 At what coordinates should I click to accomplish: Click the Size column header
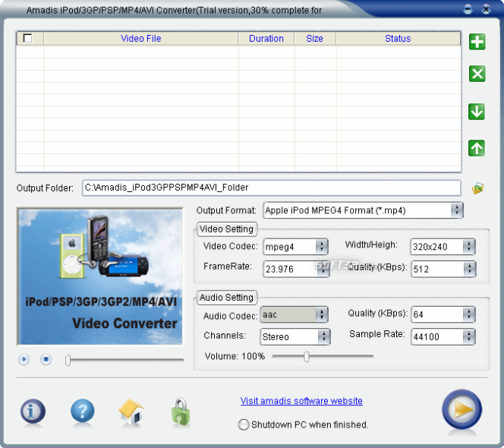click(x=314, y=39)
